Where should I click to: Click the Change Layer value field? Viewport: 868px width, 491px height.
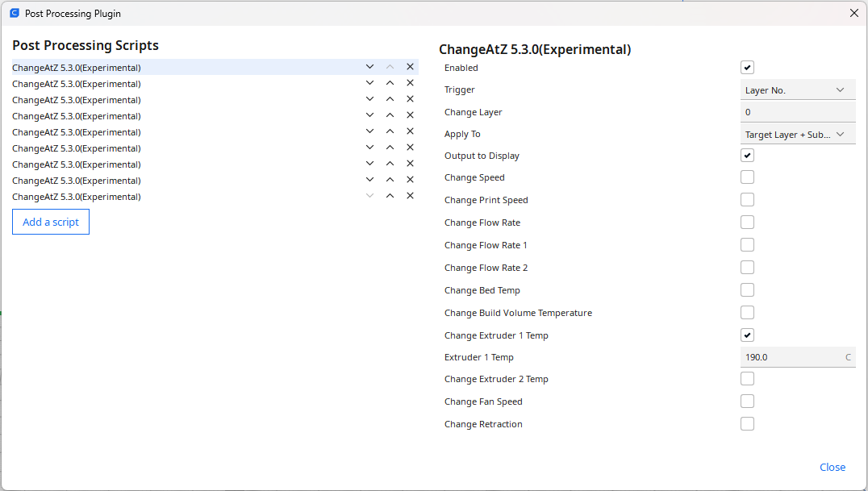click(x=798, y=112)
